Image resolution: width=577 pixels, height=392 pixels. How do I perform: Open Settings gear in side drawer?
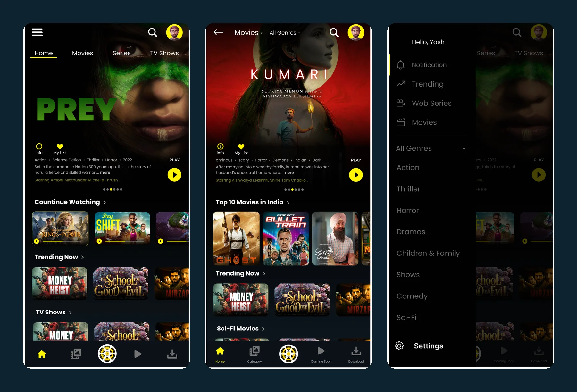pos(399,346)
